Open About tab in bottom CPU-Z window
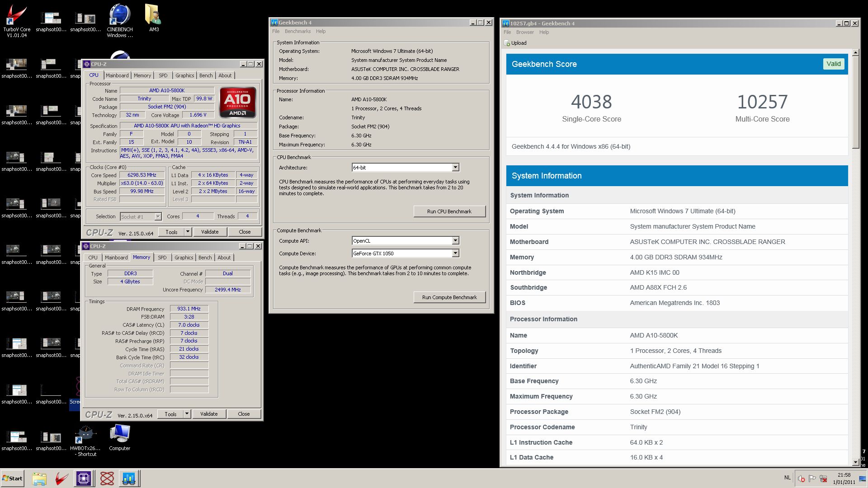Image resolution: width=868 pixels, height=488 pixels. pos(224,258)
